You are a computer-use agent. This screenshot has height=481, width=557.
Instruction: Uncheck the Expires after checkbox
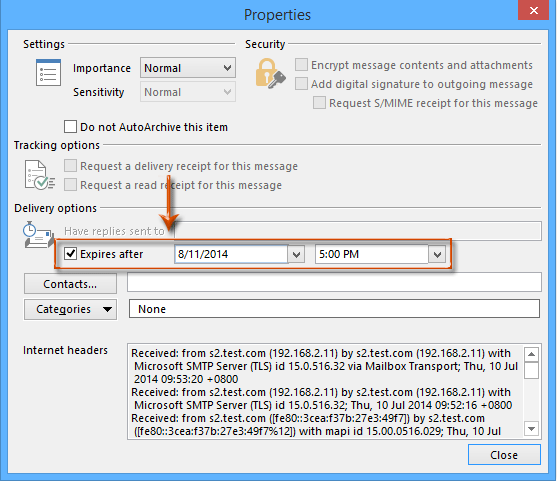pos(70,254)
